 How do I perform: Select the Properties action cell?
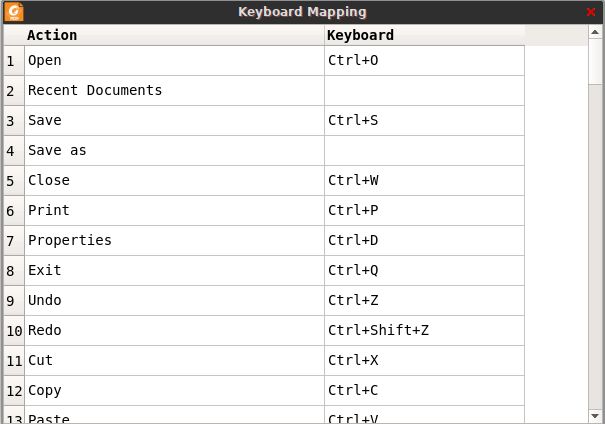(174, 241)
